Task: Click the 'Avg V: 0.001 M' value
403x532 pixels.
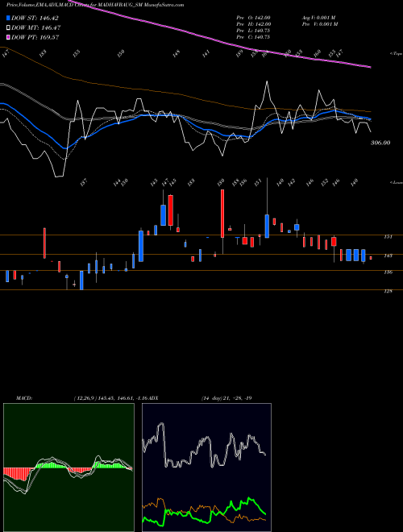Action: coord(320,18)
